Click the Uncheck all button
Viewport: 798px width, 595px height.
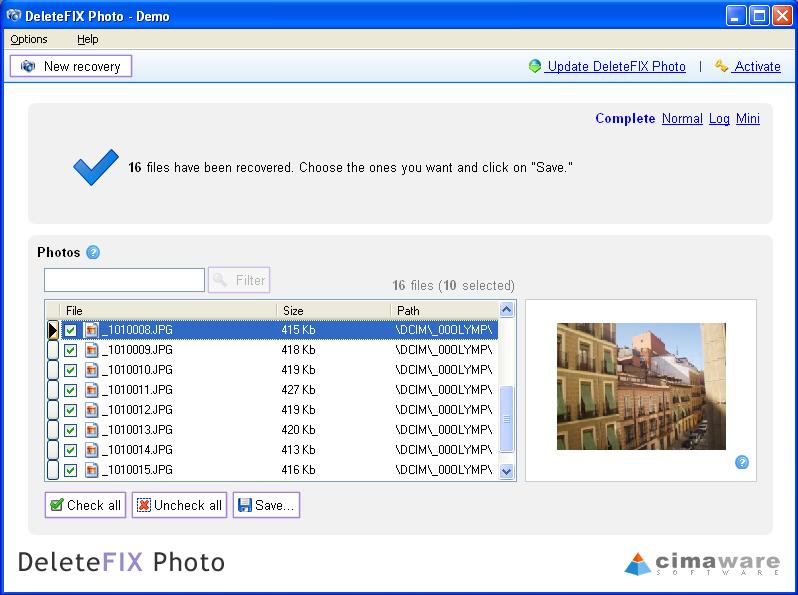point(179,505)
